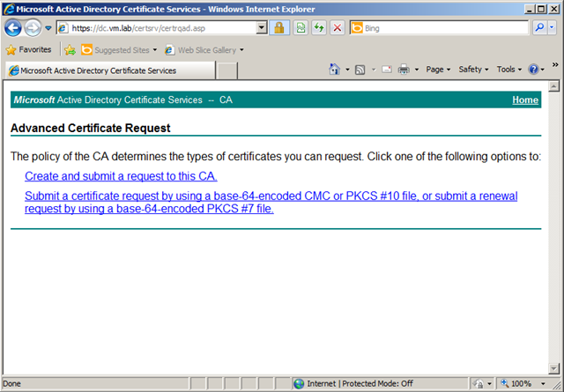
Task: Expand the Home button dropdown arrow
Action: click(347, 70)
